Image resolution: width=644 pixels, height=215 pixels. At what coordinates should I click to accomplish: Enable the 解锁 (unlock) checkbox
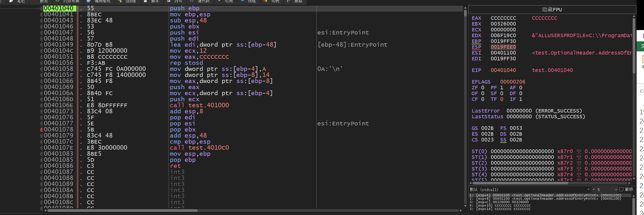point(621,189)
